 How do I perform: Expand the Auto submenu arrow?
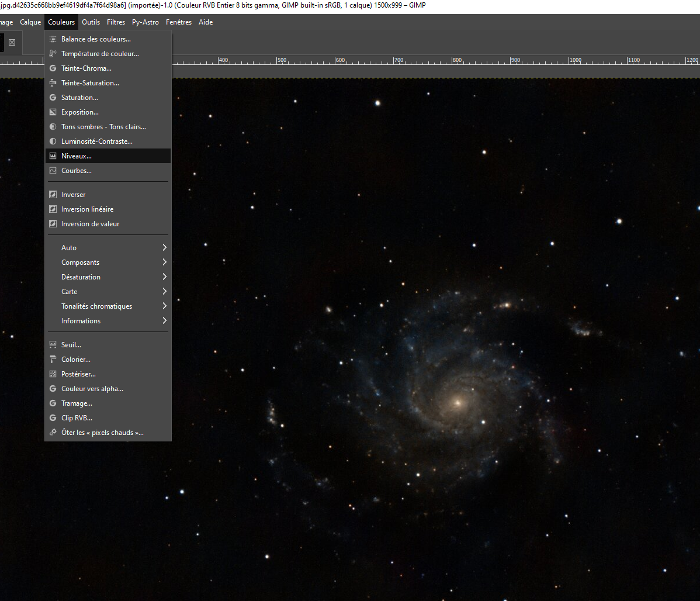[x=164, y=248]
